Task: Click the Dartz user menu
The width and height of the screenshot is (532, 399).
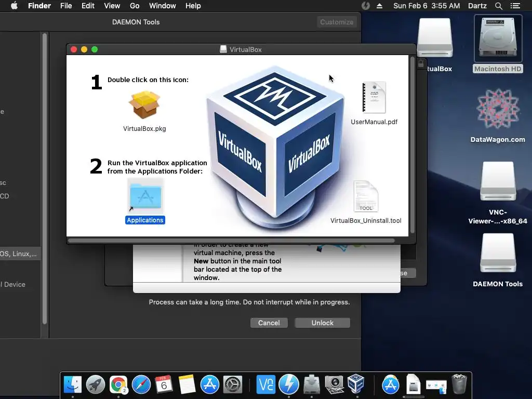Action: tap(477, 6)
